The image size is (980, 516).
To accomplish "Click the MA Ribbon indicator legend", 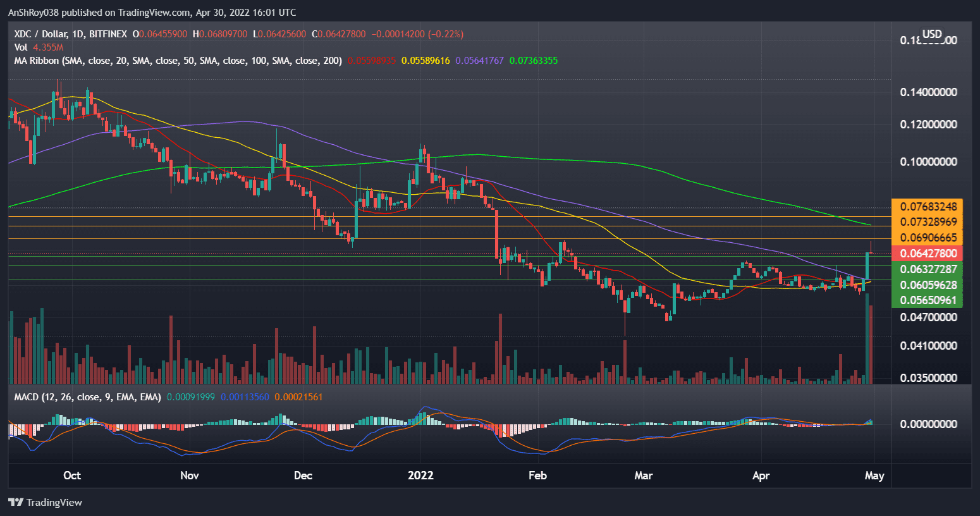I will coord(178,61).
